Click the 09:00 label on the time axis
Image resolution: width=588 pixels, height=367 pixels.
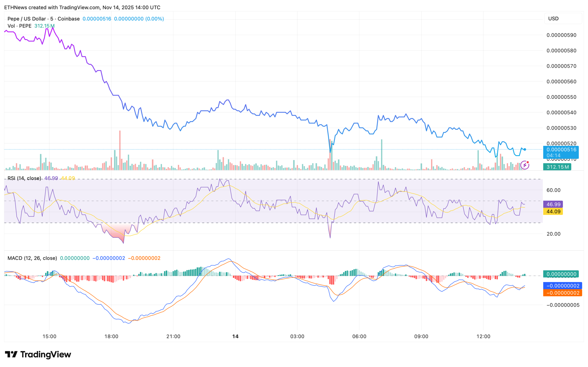[421, 336]
